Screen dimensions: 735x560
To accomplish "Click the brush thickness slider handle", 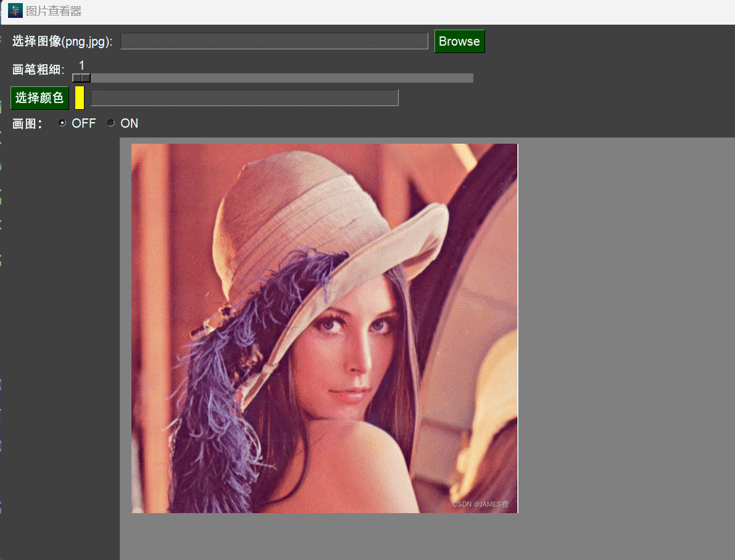I will click(x=81, y=78).
